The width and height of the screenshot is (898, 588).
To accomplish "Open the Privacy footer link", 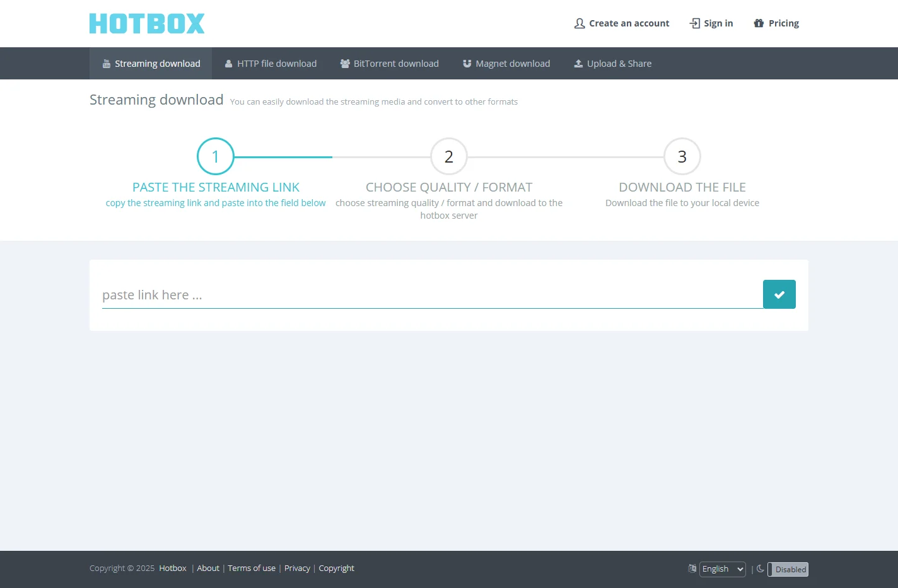I will [297, 568].
